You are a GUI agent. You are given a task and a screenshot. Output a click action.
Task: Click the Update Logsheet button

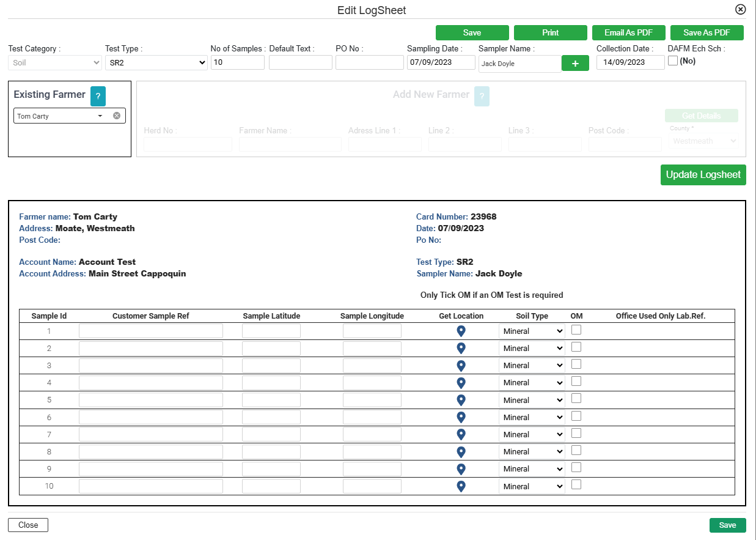point(703,174)
